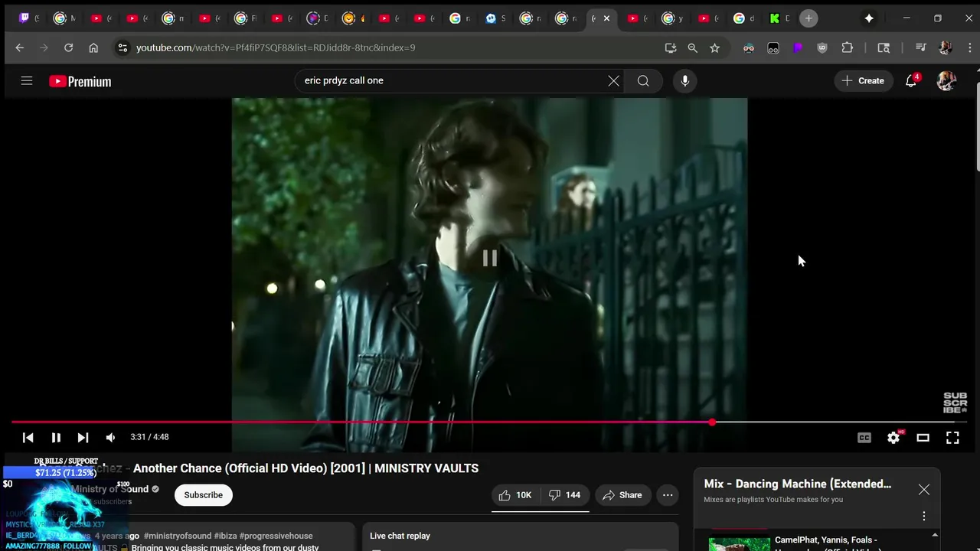Screen dimensions: 980x551
Task: Go to YouTube Premium home logo
Action: click(80, 81)
